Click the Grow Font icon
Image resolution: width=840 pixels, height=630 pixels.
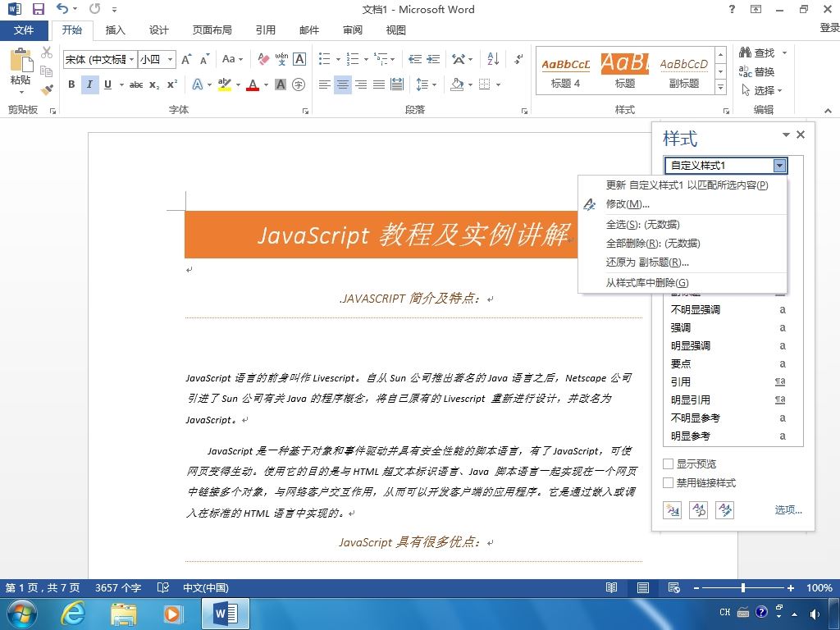click(186, 59)
